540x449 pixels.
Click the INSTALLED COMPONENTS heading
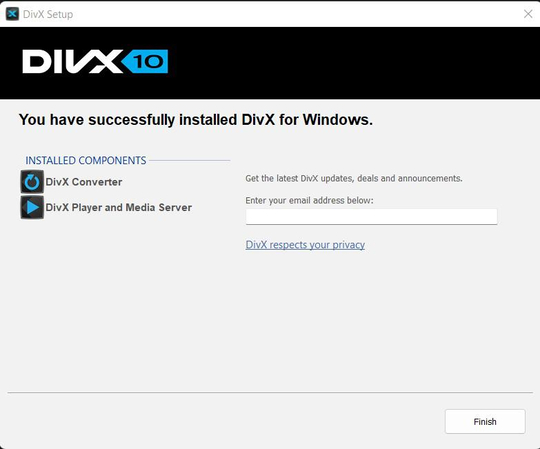click(86, 160)
